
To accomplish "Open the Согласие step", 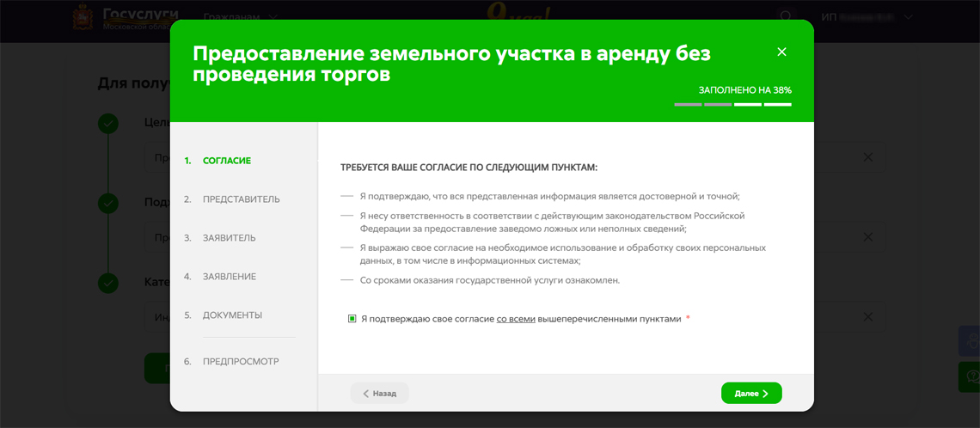I will 227,161.
